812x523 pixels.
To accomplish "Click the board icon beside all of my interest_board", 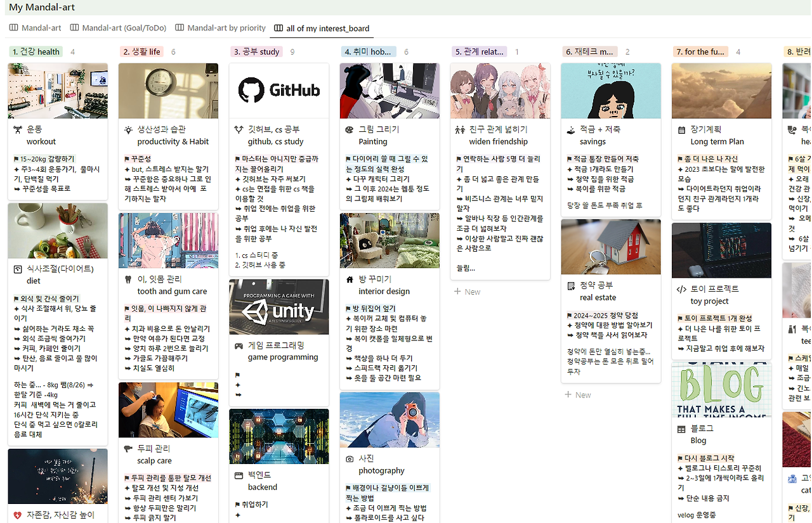I will point(278,29).
